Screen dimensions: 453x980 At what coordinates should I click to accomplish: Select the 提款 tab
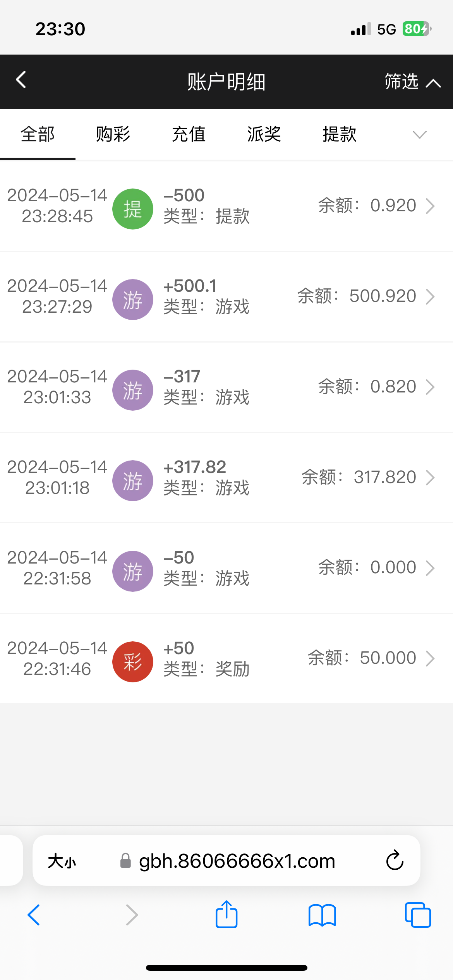(x=340, y=135)
